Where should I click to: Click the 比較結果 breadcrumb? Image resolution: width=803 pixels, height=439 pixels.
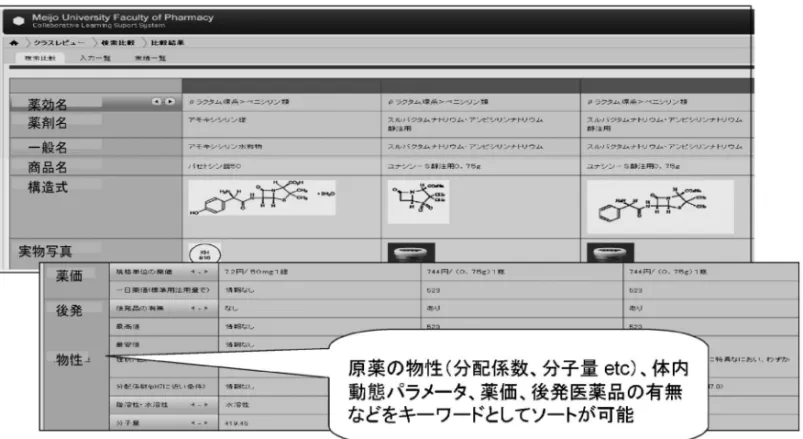[167, 43]
